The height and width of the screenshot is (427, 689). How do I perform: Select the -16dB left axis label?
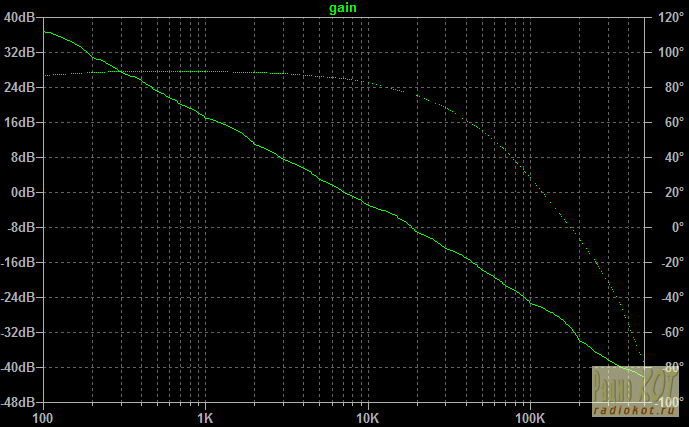pyautogui.click(x=20, y=262)
